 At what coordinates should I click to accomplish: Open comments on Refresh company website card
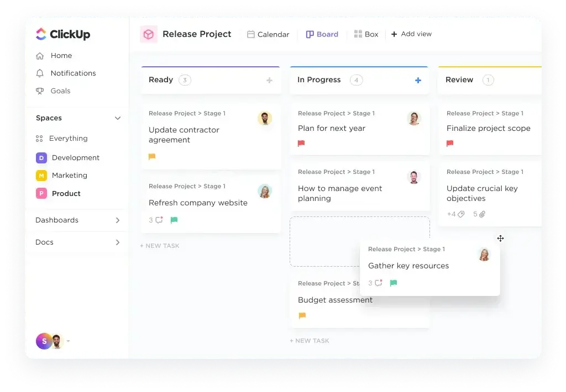tap(156, 220)
